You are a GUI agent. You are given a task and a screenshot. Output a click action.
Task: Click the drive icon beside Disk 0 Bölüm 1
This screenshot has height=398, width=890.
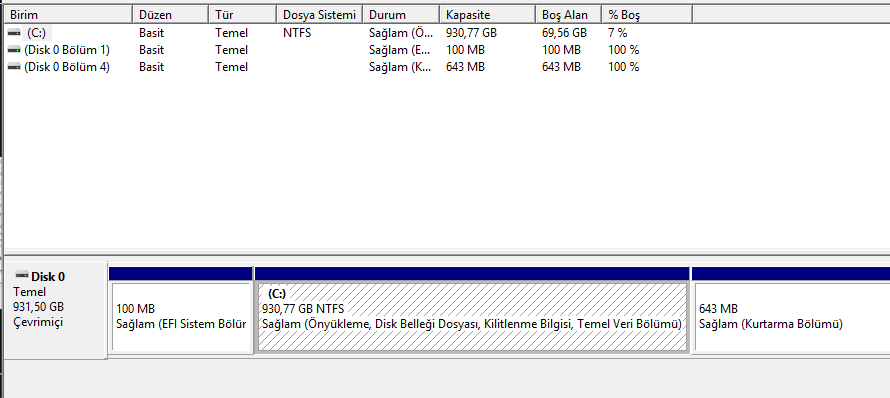[15, 50]
